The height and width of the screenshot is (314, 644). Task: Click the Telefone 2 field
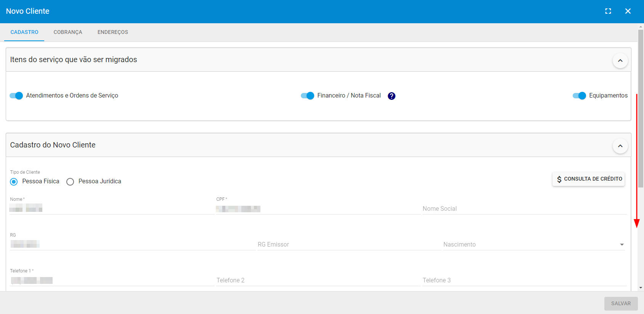(x=318, y=280)
